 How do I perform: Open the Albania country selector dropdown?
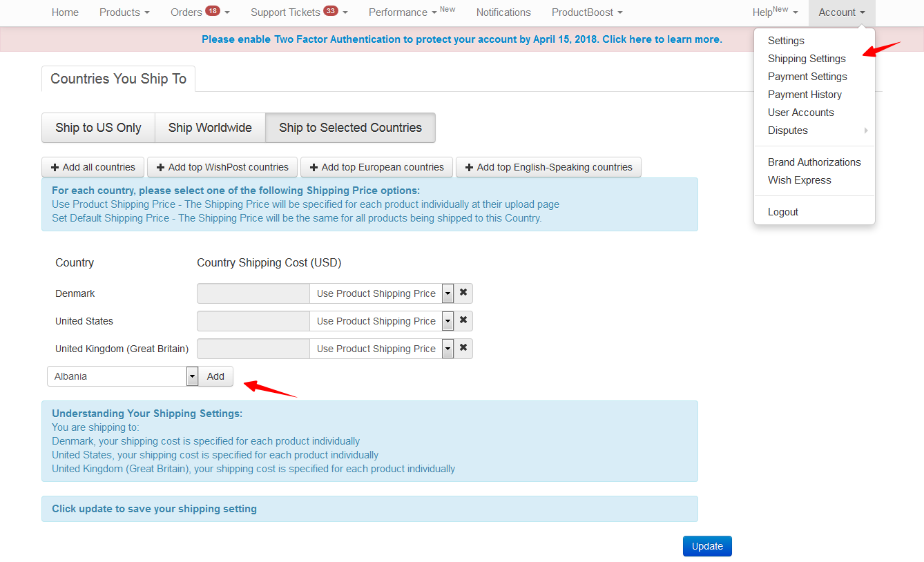pyautogui.click(x=192, y=376)
